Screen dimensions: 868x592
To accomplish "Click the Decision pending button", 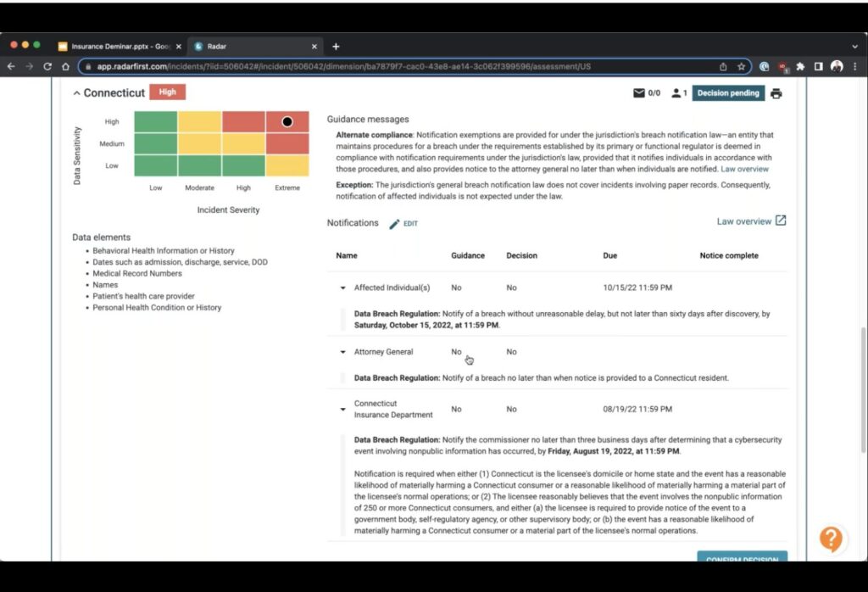I will [728, 93].
